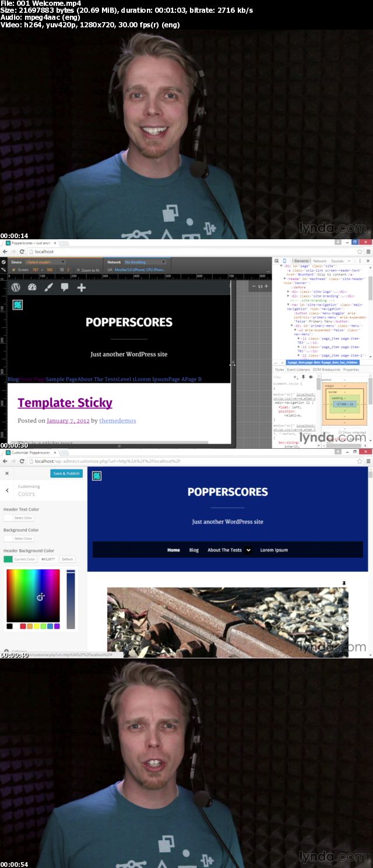Go back in the upper browser window
The image size is (373, 868).
(5, 251)
